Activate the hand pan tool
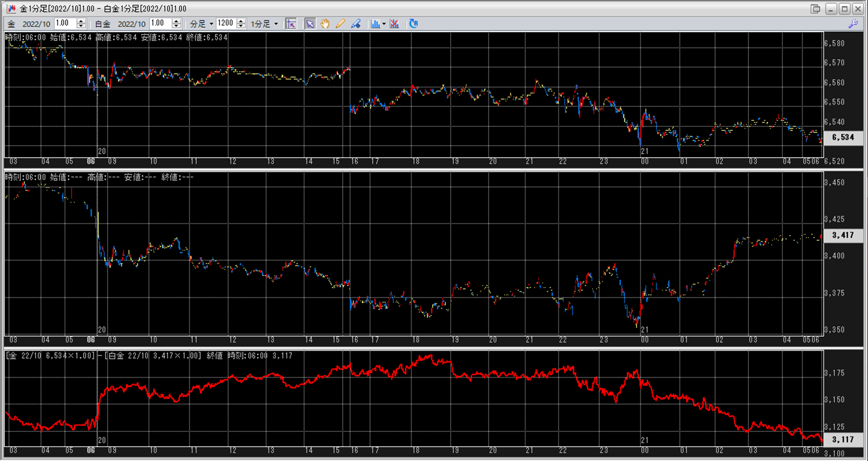868x461 pixels. pyautogui.click(x=325, y=24)
